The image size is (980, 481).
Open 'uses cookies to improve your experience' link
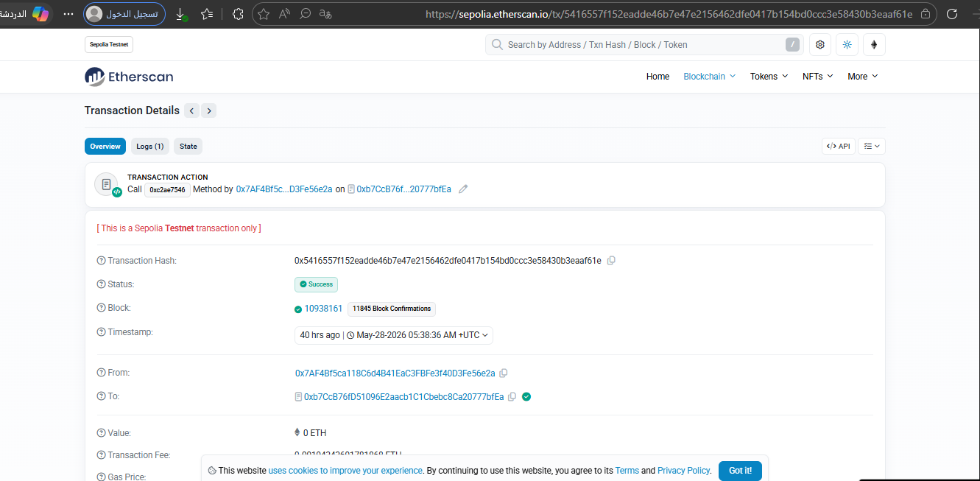(345, 470)
